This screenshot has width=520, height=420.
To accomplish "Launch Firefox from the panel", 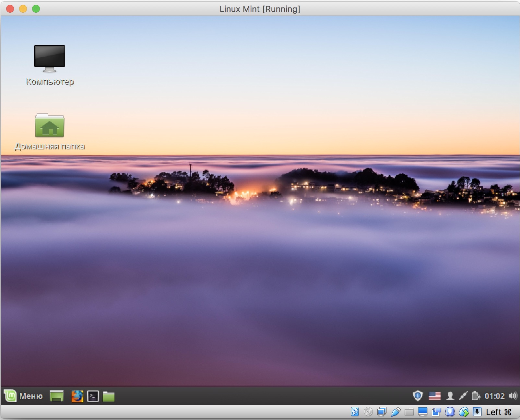I will tap(77, 396).
